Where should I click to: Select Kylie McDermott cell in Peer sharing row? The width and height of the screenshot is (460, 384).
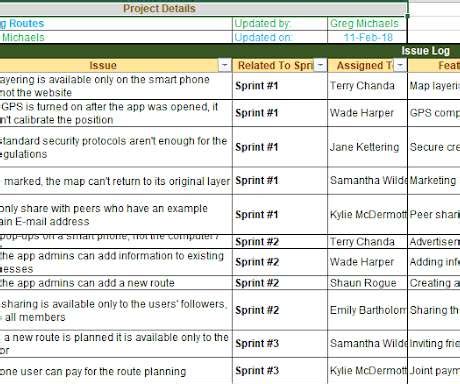[x=367, y=215]
